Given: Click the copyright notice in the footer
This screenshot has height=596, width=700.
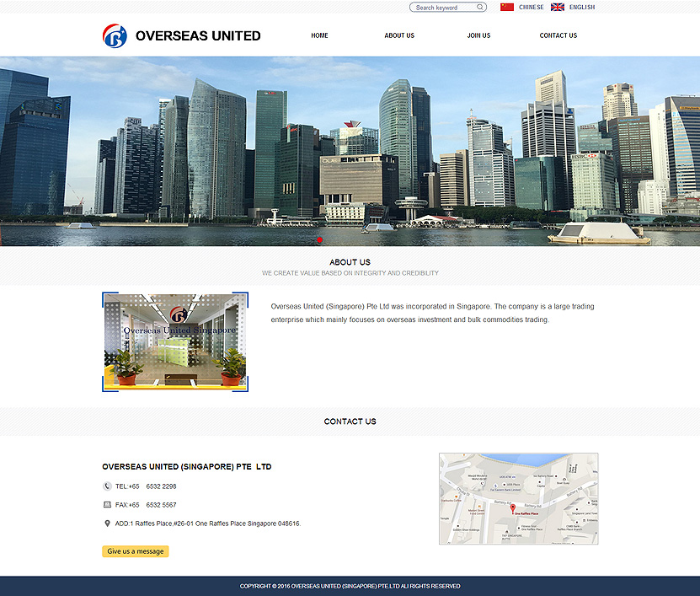Looking at the screenshot, I should (x=350, y=586).
